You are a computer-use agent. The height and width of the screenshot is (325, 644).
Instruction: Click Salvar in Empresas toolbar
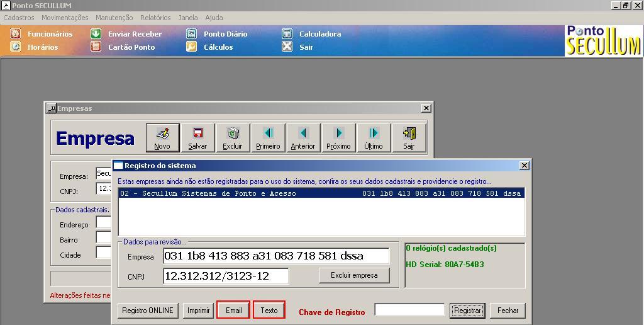pos(198,138)
